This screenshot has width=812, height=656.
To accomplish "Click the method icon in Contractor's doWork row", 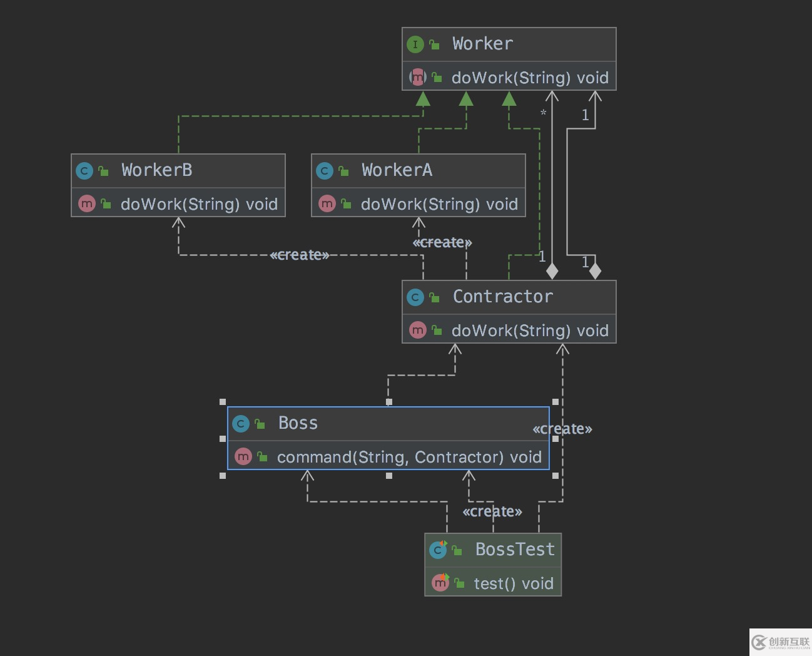I will [418, 331].
